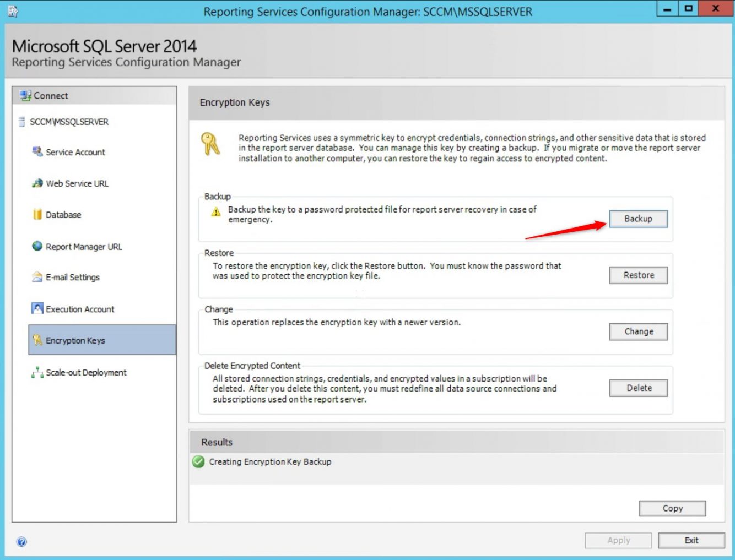This screenshot has height=560, width=735.
Task: Open Execution Account configuration
Action: click(36, 309)
